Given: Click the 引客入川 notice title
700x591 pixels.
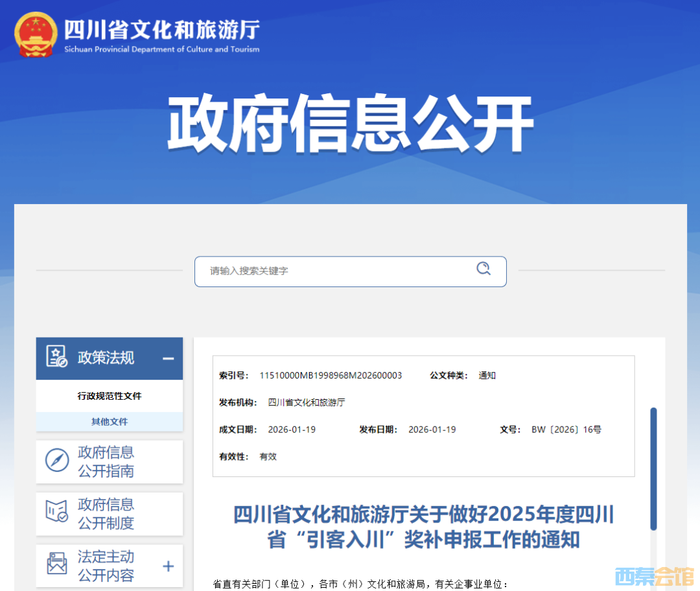Looking at the screenshot, I should tap(423, 527).
